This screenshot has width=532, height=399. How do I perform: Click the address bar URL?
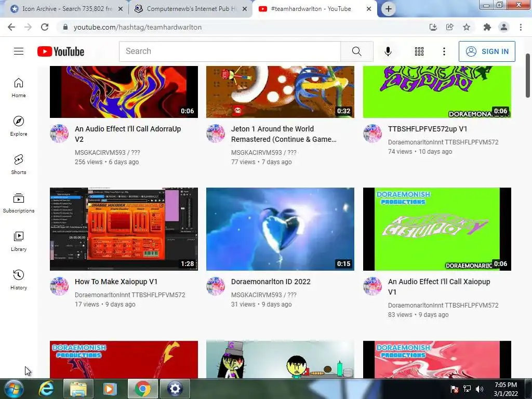pos(137,27)
